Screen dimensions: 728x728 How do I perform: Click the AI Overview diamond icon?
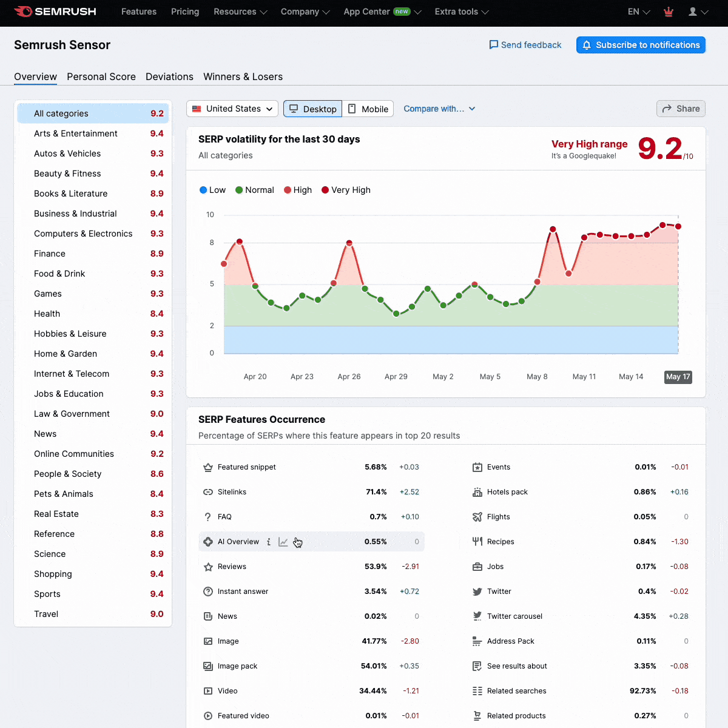click(208, 542)
